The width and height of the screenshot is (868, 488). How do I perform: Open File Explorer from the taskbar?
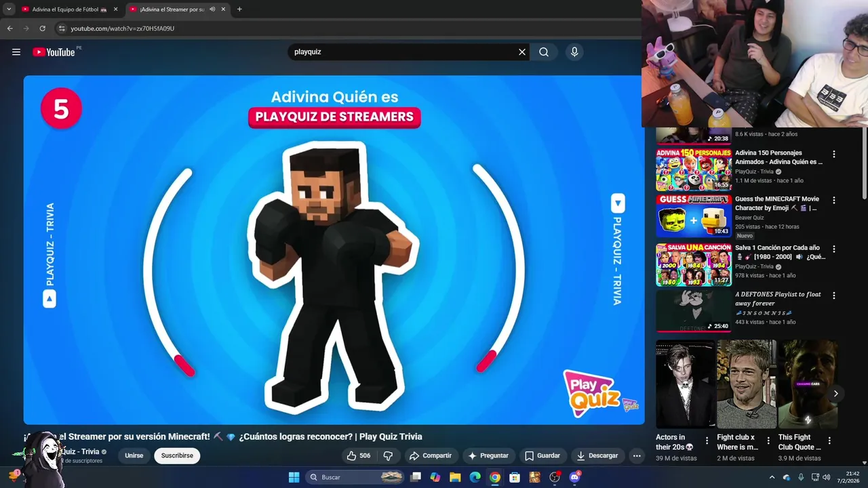(x=455, y=477)
